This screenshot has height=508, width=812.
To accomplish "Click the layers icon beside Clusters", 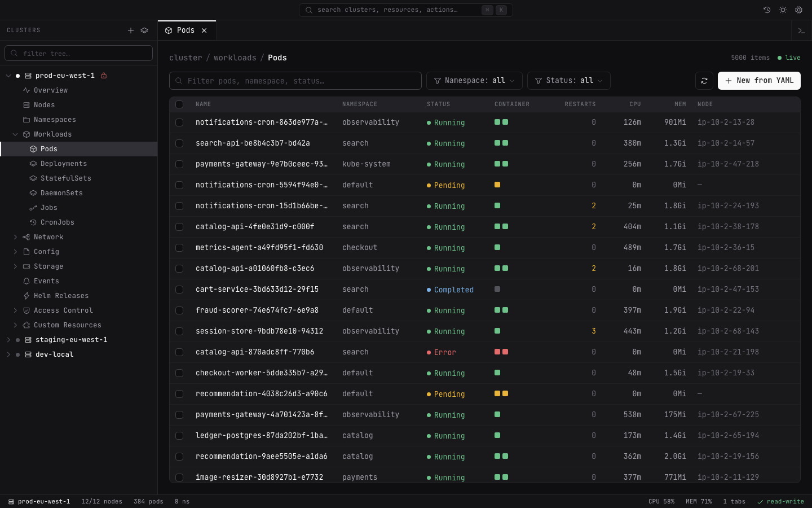I will pyautogui.click(x=144, y=30).
